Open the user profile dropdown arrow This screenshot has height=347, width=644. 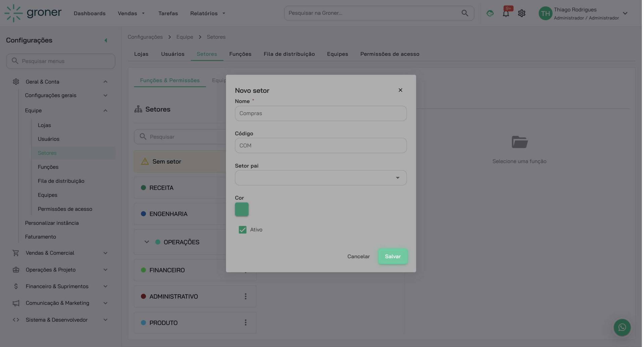tap(625, 13)
